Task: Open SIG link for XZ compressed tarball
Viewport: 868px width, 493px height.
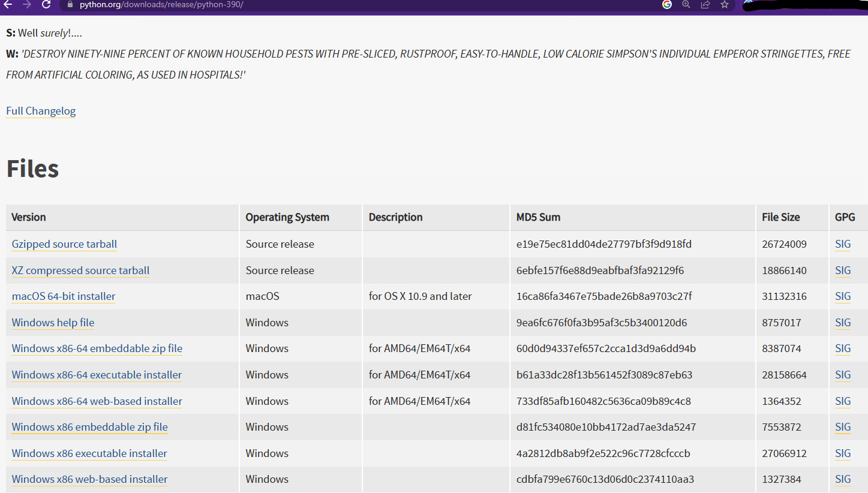Action: pyautogui.click(x=843, y=270)
